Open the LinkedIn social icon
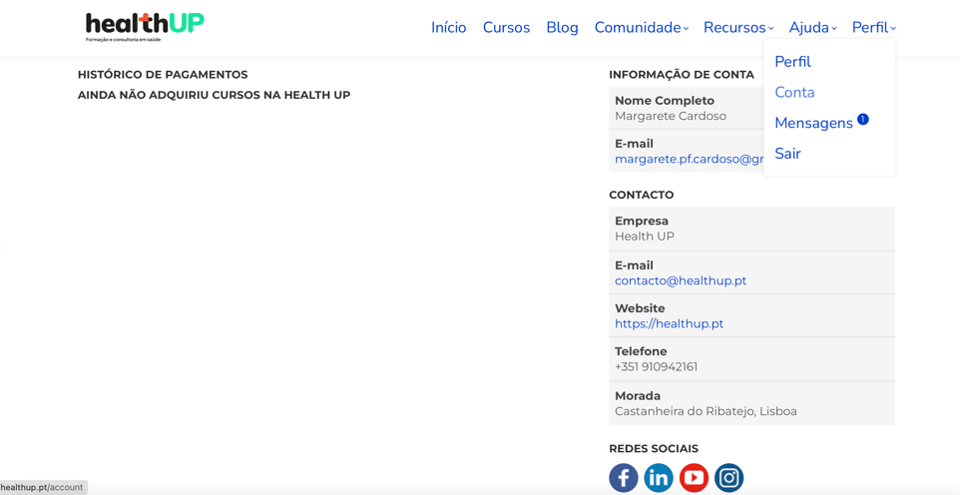The image size is (962, 495). (658, 478)
